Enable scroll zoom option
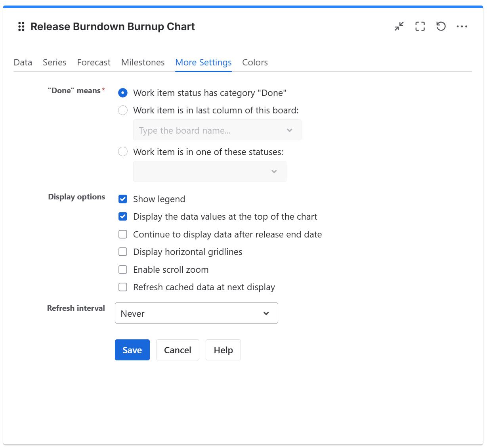Image resolution: width=487 pixels, height=448 pixels. point(123,270)
